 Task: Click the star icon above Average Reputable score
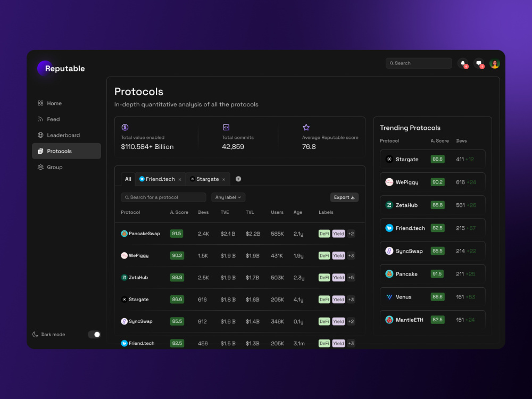(x=306, y=127)
